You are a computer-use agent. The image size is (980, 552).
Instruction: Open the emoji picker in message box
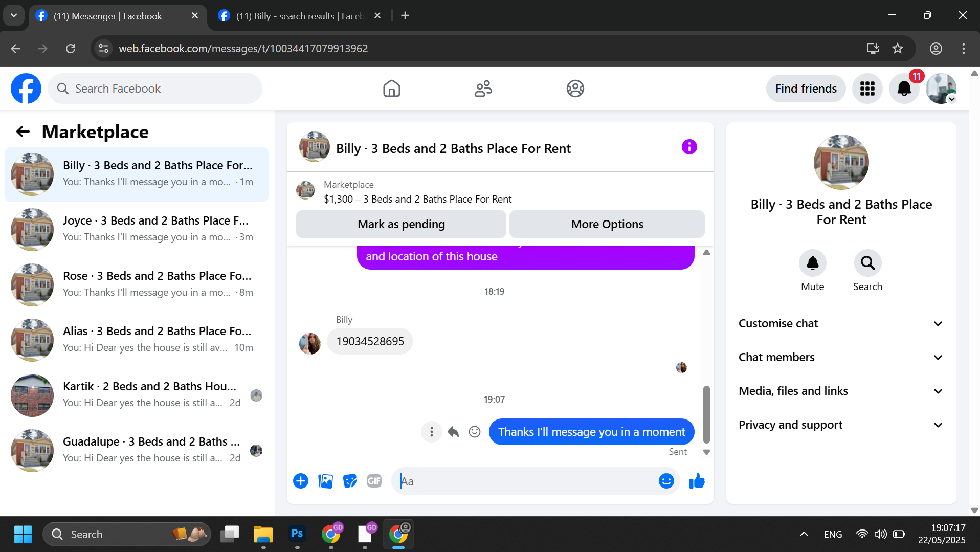pyautogui.click(x=666, y=481)
